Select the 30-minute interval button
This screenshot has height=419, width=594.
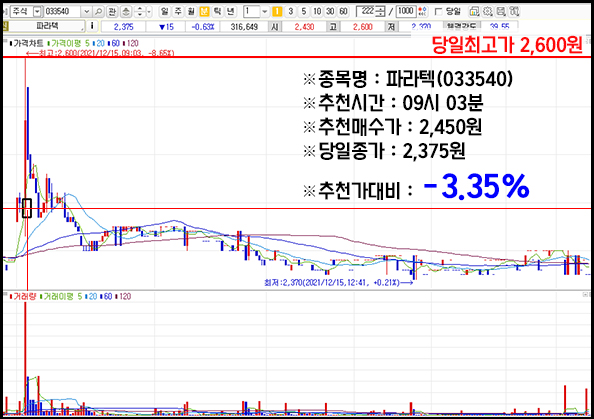tap(330, 11)
